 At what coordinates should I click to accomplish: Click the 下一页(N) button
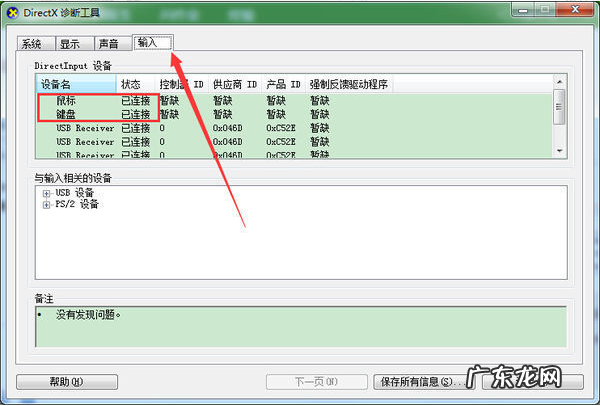point(316,382)
